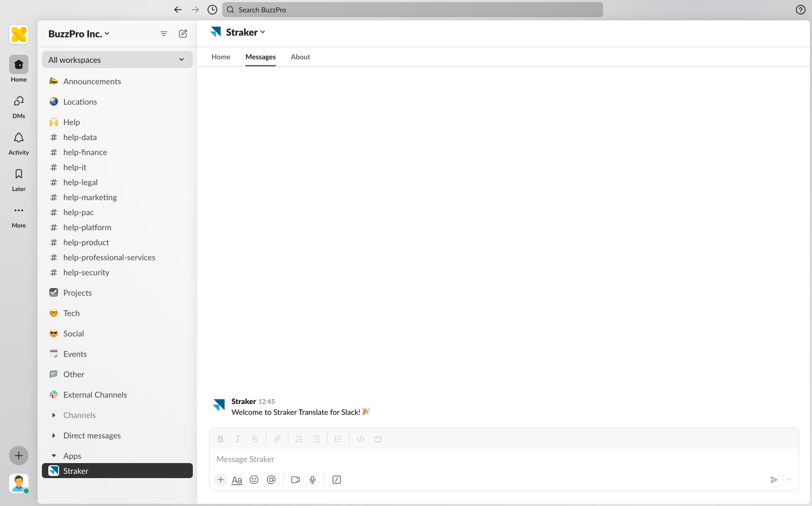Apply blockquote formatting
This screenshot has width=812, height=506.
pos(338,439)
